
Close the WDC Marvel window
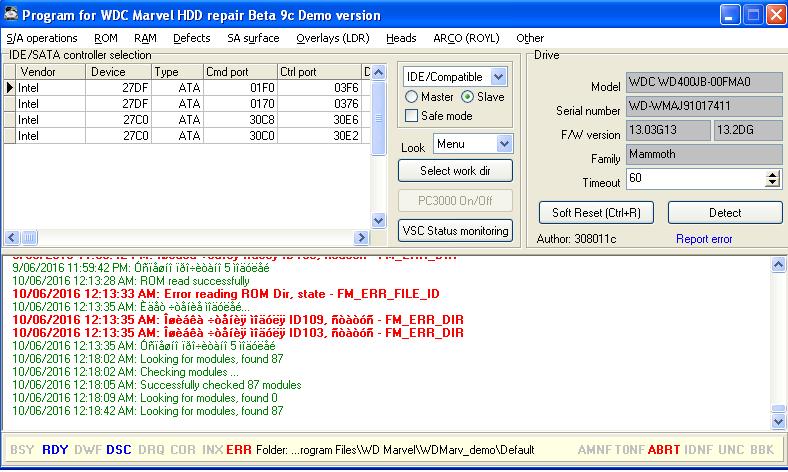776,15
